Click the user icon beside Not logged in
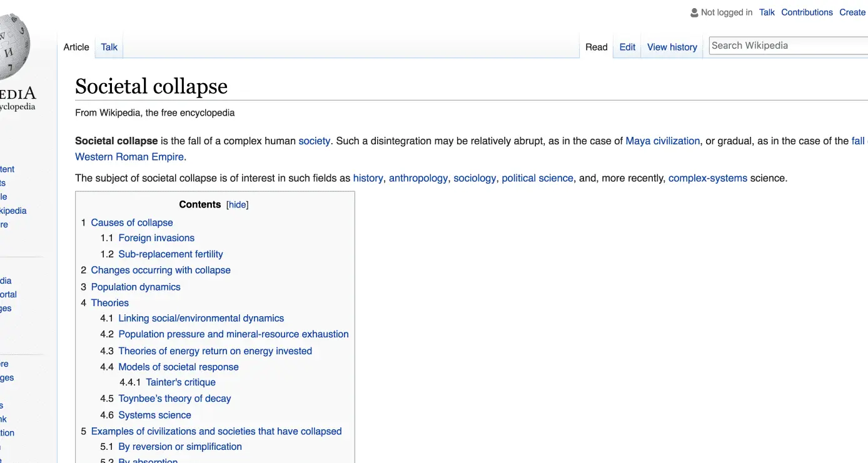The width and height of the screenshot is (868, 463). pyautogui.click(x=694, y=12)
